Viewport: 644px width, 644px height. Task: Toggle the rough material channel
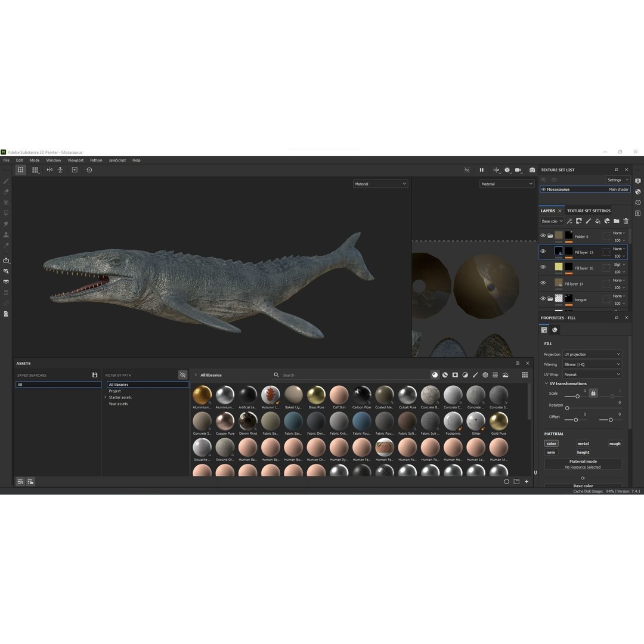coord(615,444)
